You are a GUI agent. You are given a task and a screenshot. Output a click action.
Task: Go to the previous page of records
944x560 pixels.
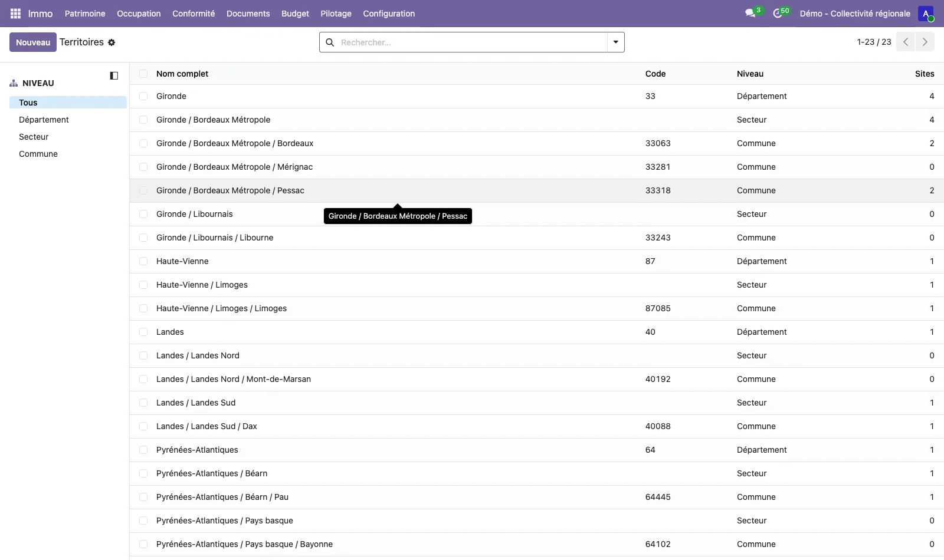coord(906,42)
